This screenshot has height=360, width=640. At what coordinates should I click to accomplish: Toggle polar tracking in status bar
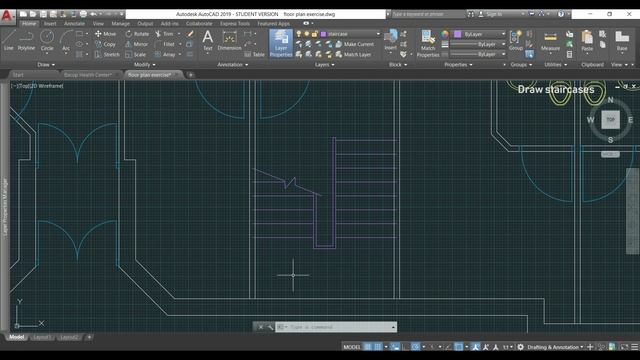pyautogui.click(x=416, y=347)
